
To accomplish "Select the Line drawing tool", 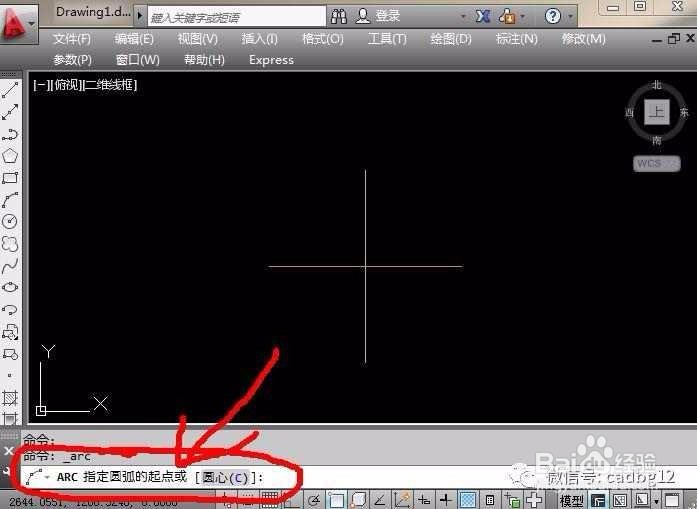I will (x=10, y=91).
